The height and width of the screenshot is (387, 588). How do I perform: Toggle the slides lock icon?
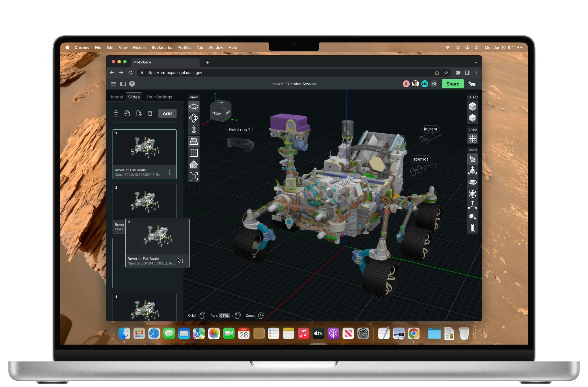(x=116, y=114)
